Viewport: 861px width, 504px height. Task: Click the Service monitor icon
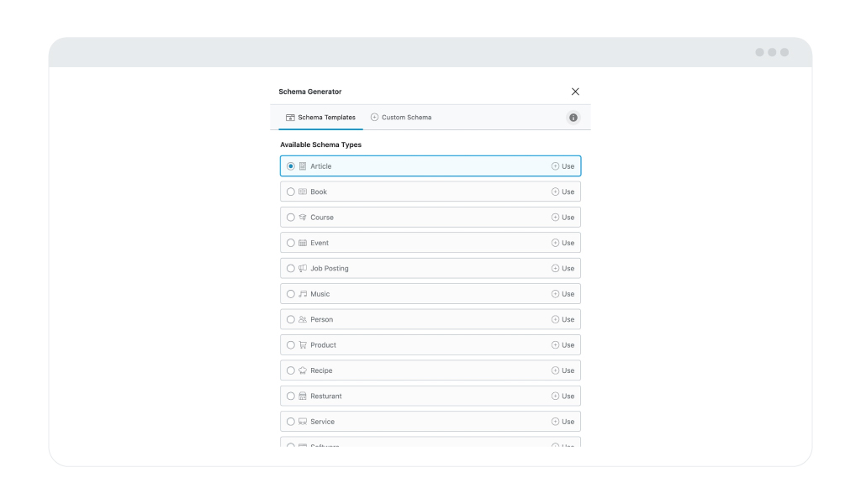point(303,422)
